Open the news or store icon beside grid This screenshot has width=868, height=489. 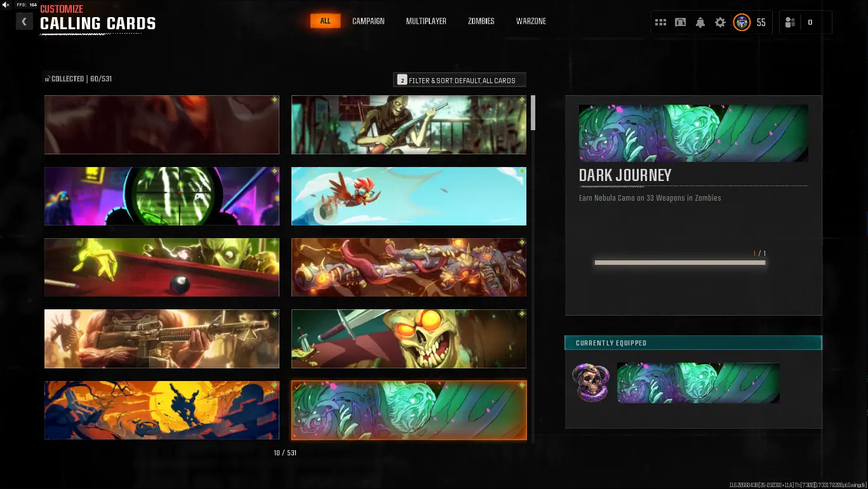click(x=680, y=22)
